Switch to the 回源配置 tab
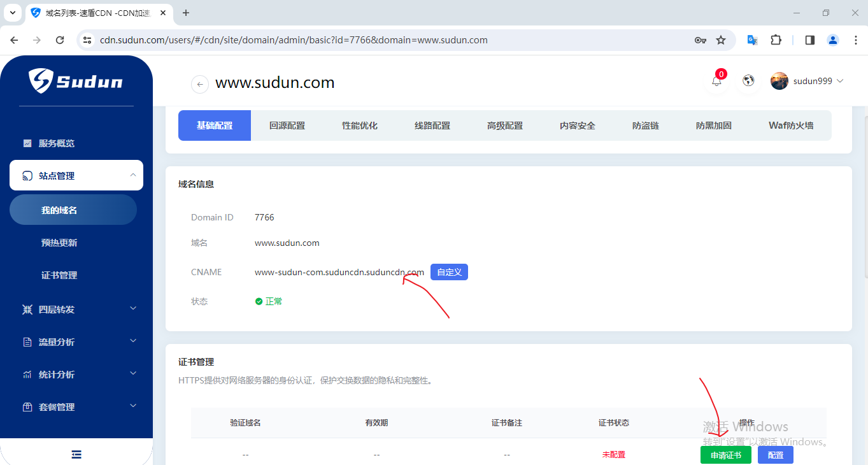868x465 pixels. [x=287, y=125]
